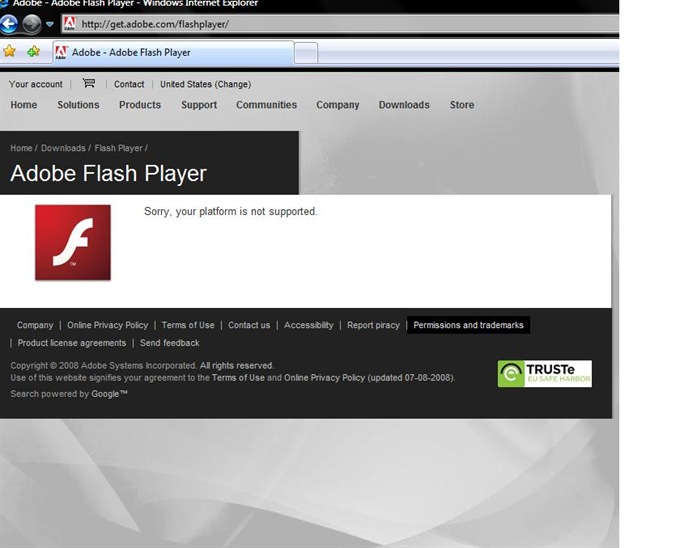Click the TRUSTe EU Safe Harbor badge
680x548 pixels.
tap(544, 373)
